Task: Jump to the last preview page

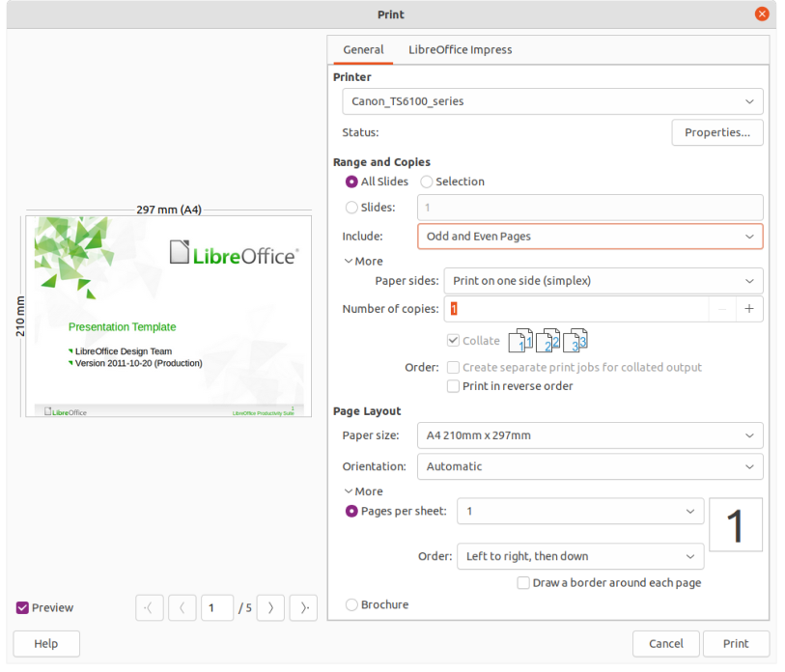Action: (x=303, y=608)
